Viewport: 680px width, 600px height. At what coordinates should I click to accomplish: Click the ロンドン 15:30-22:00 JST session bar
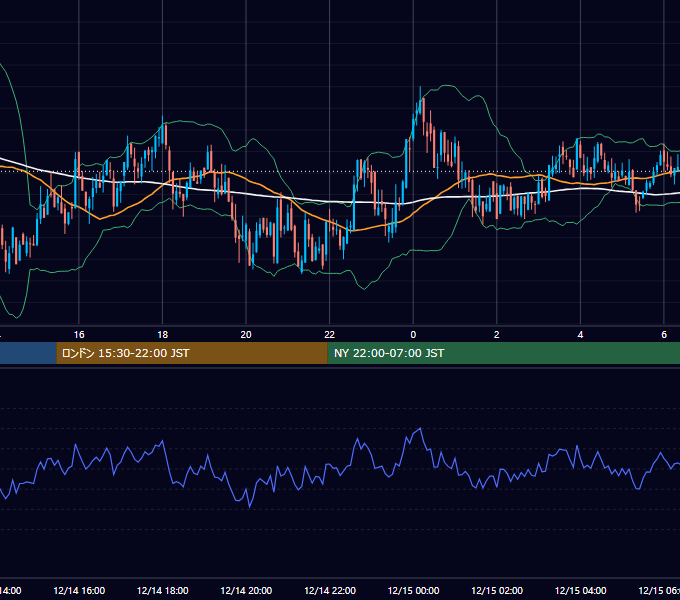[x=192, y=353]
